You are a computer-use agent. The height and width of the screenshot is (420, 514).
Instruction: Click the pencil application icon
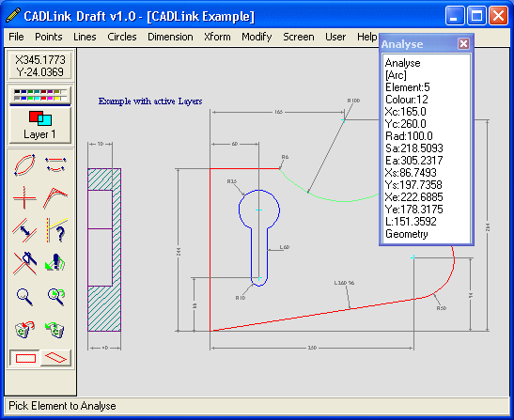pyautogui.click(x=13, y=15)
